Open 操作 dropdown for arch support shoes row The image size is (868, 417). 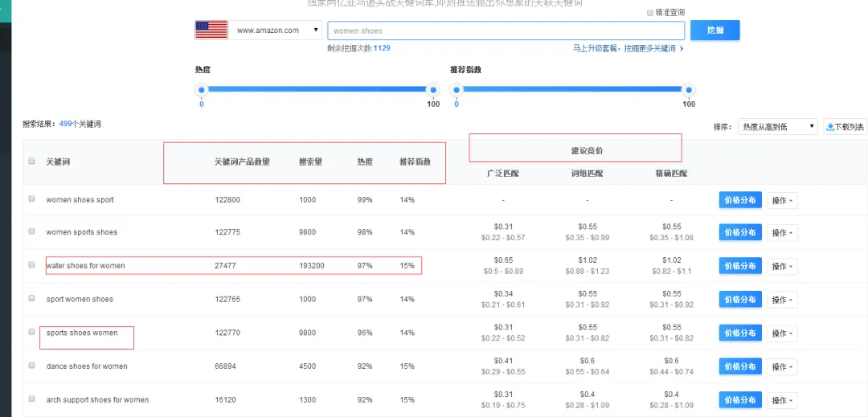[x=782, y=400]
